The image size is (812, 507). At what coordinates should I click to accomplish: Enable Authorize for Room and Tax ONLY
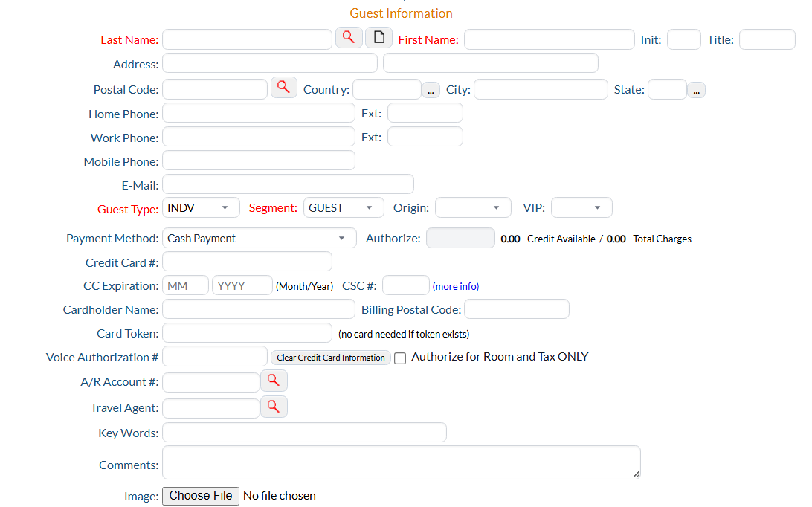400,358
